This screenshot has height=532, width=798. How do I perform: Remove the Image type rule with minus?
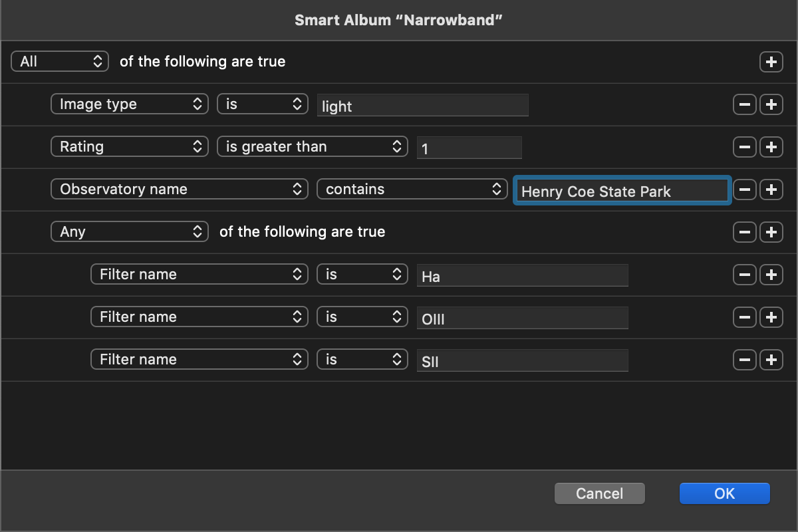click(744, 104)
